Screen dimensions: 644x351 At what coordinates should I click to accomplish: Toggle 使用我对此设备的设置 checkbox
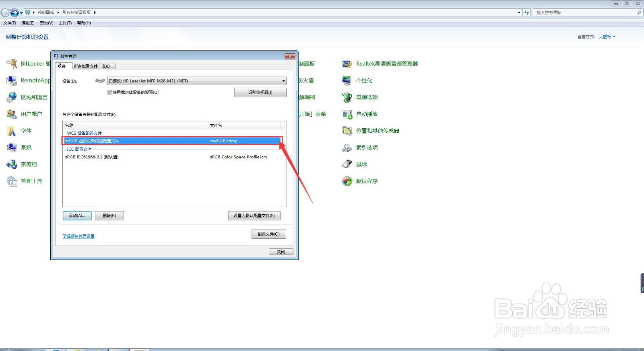click(x=109, y=92)
